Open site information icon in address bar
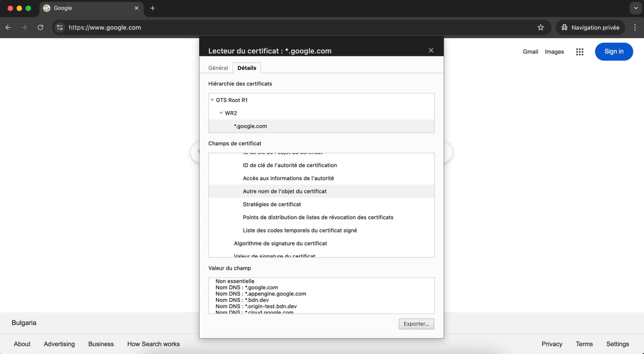The height and width of the screenshot is (354, 644). (x=59, y=27)
